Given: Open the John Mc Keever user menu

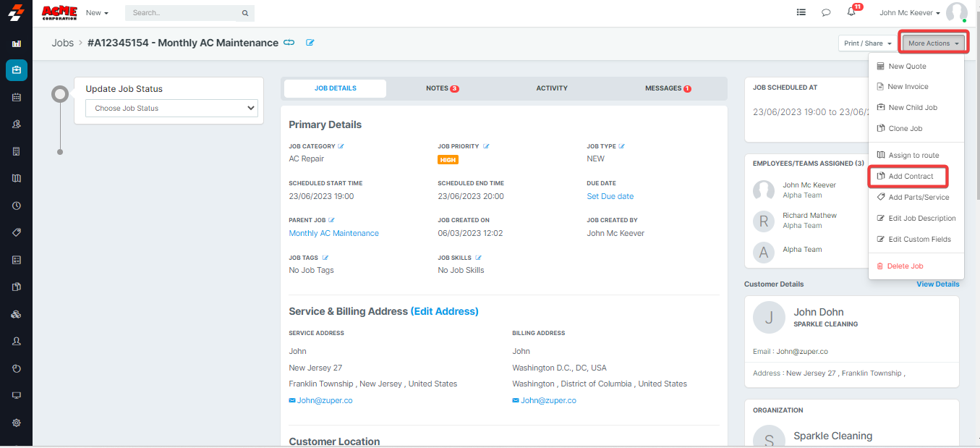Looking at the screenshot, I should 910,13.
